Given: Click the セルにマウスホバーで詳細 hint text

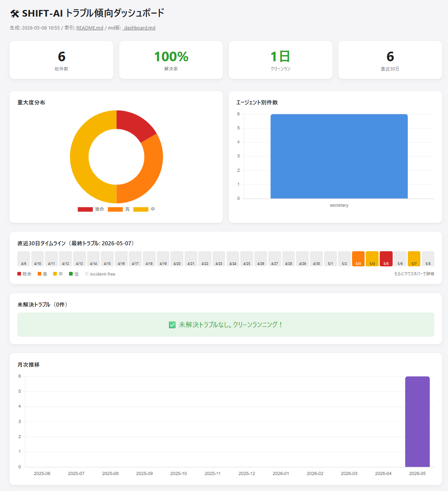Looking at the screenshot, I should pos(414,274).
